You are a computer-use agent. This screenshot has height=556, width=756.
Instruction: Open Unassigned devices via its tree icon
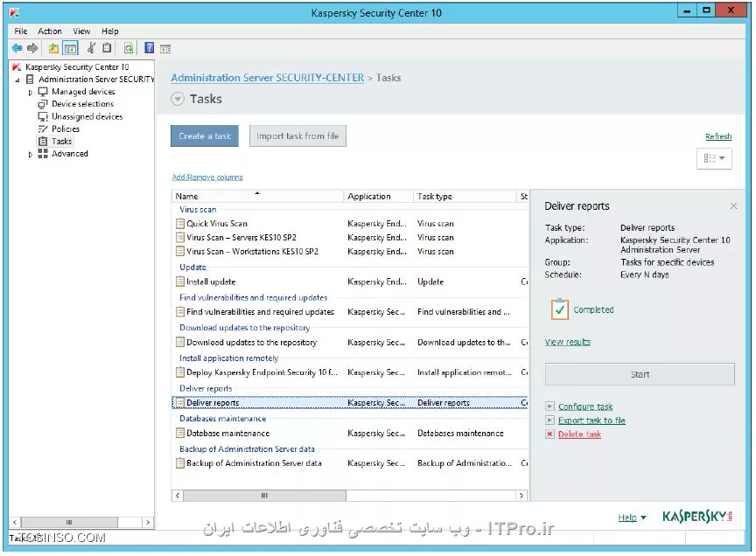pyautogui.click(x=43, y=116)
